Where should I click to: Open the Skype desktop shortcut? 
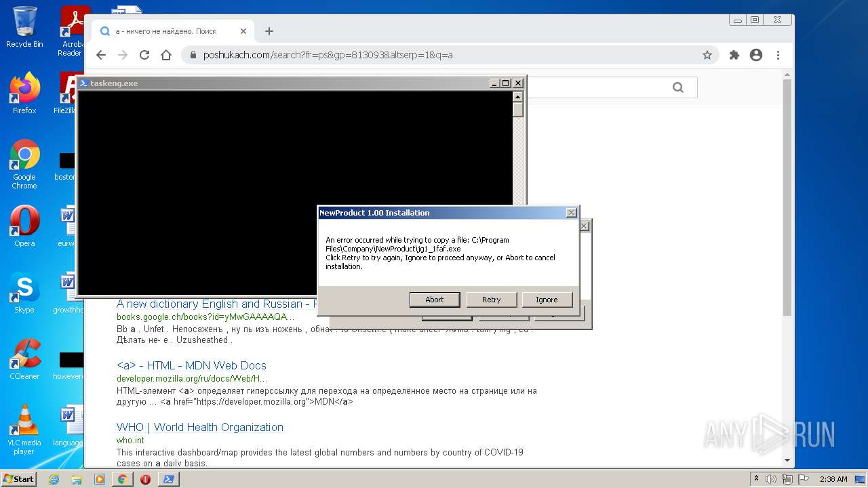[x=24, y=293]
